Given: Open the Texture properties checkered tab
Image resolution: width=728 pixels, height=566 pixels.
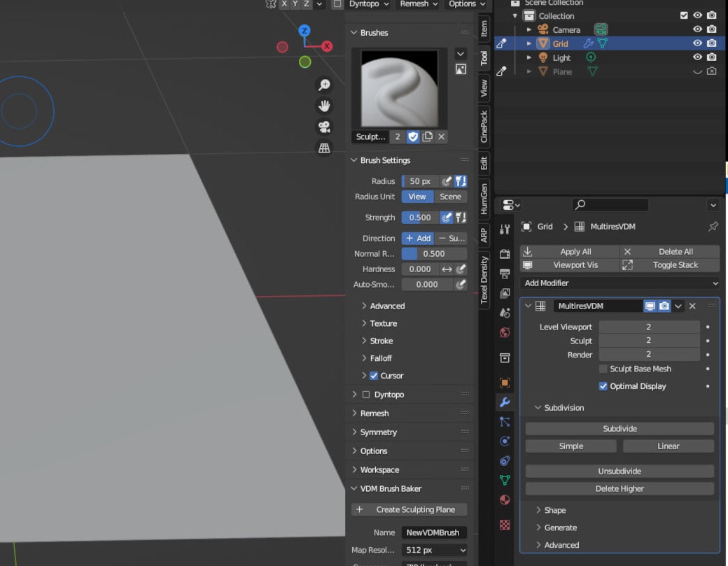Looking at the screenshot, I should click(505, 525).
